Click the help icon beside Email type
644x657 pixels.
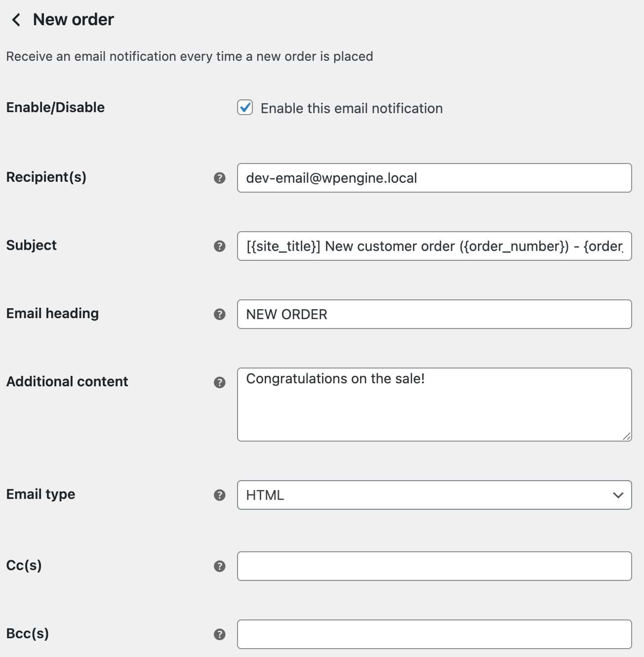coord(219,495)
